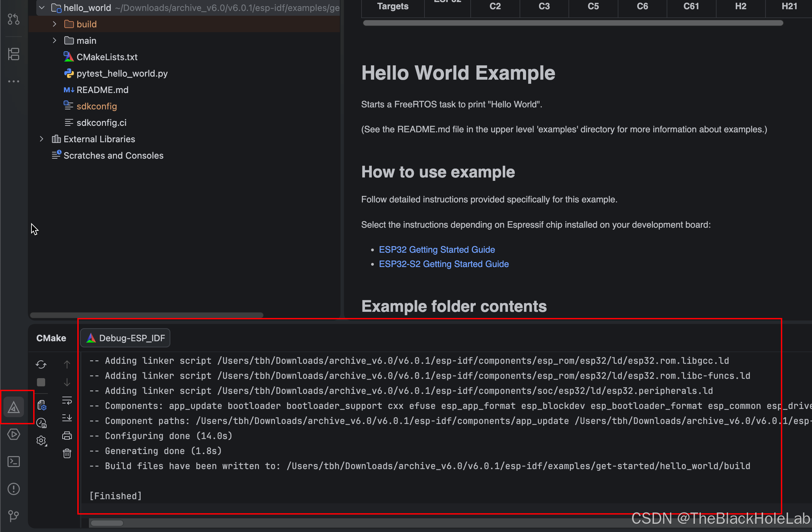Click the targets table horizontal scrollbar

pyautogui.click(x=573, y=23)
